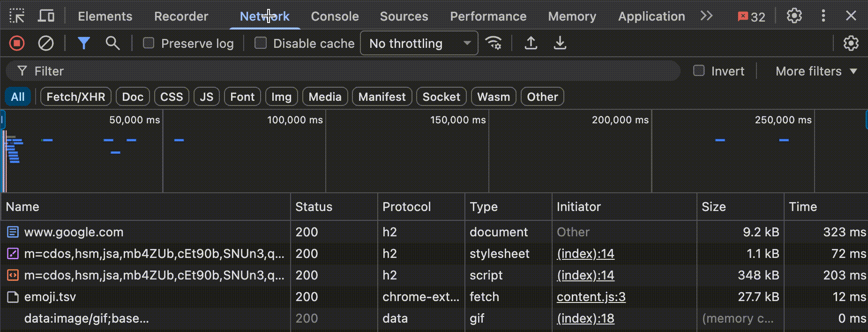The height and width of the screenshot is (332, 868).
Task: Enable Preserve log checkbox
Action: 149,44
